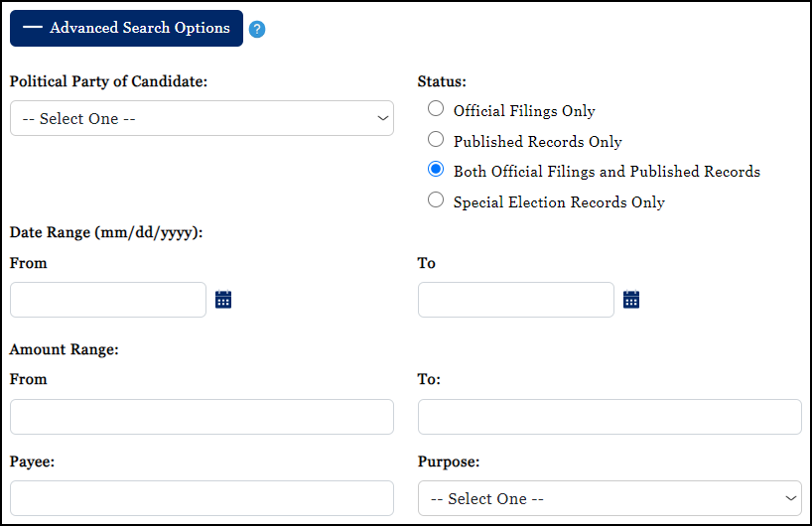Focus the Amount Range From field
Image resolution: width=812 pixels, height=526 pixels.
202,417
